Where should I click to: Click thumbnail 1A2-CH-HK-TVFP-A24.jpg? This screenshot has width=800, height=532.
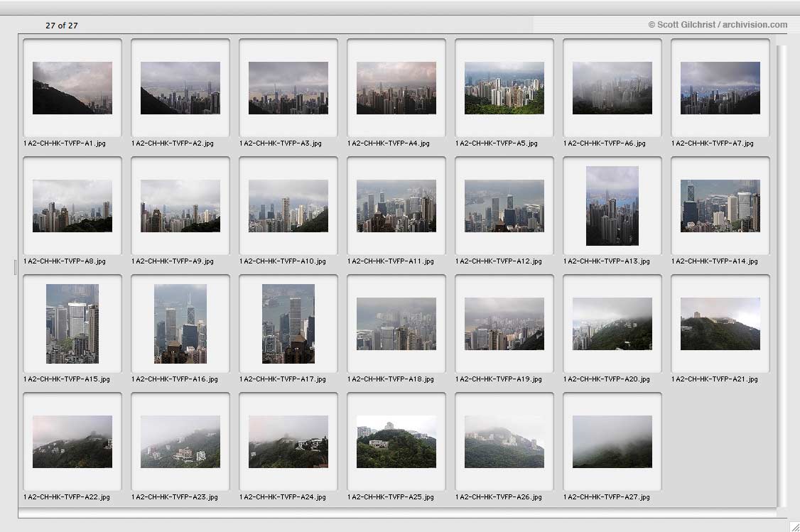click(288, 442)
